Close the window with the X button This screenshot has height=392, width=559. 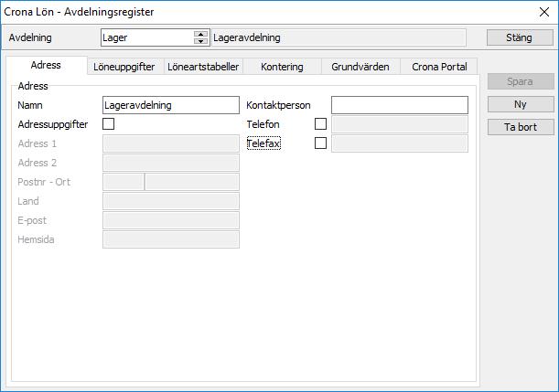tap(544, 12)
